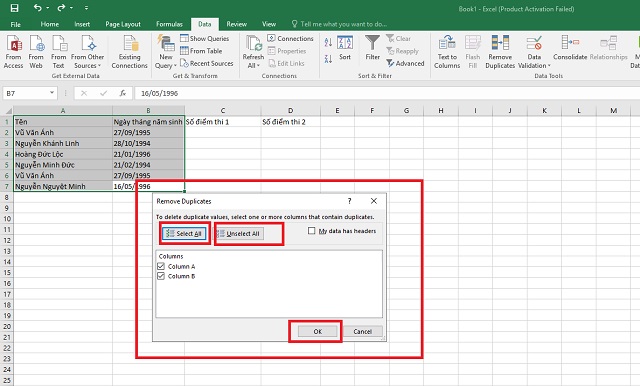This screenshot has width=640, height=386.
Task: Click From Table
Action: [201, 51]
